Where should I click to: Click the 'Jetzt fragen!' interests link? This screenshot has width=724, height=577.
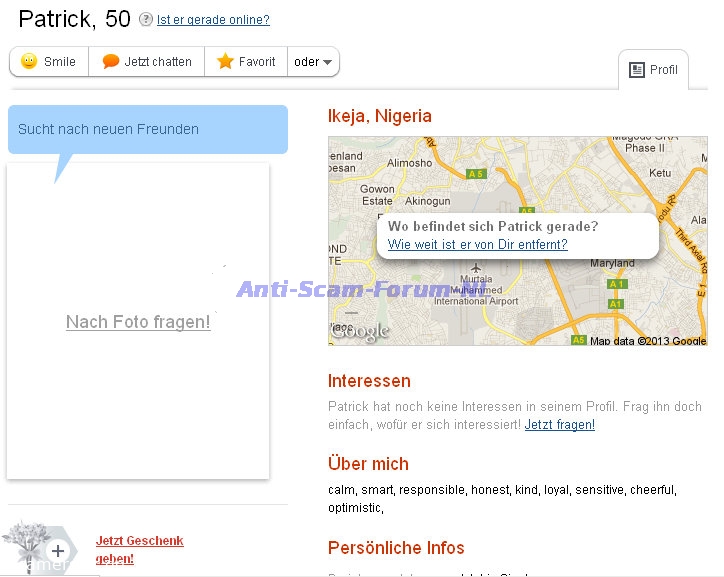click(559, 425)
